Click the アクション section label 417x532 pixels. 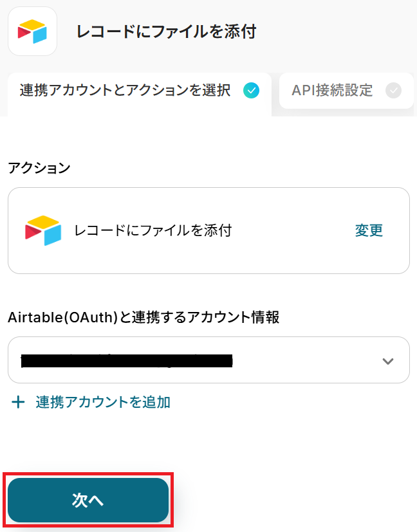tap(39, 168)
